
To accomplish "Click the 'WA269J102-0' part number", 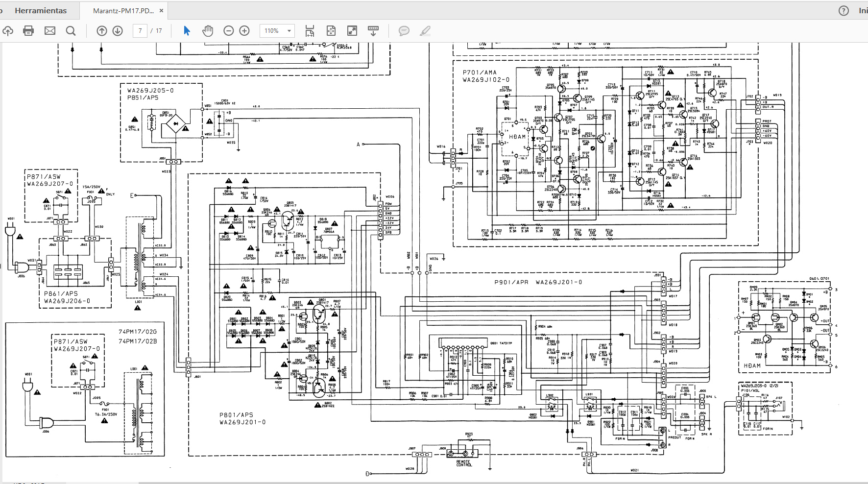I will 486,80.
